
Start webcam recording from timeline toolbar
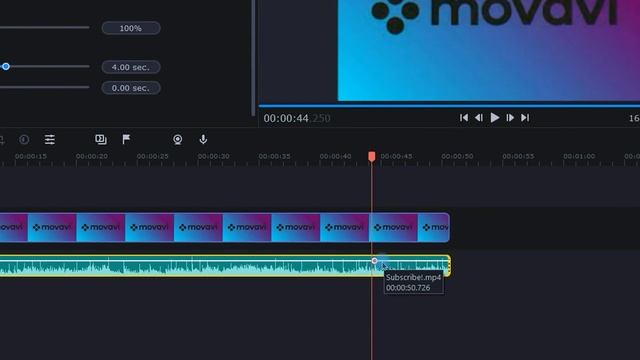coord(178,140)
